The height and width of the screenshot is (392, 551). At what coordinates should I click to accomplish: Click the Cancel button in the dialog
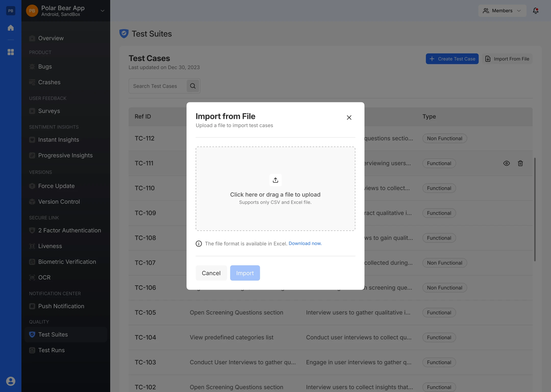point(211,273)
